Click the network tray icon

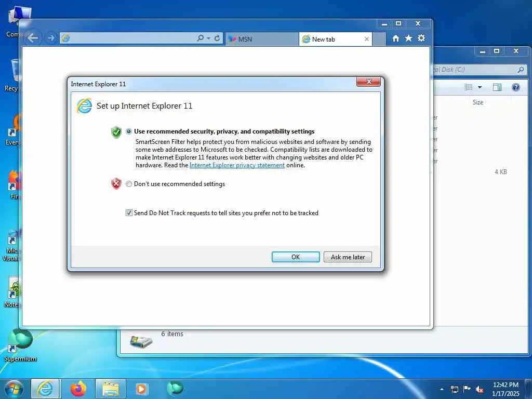(454, 389)
